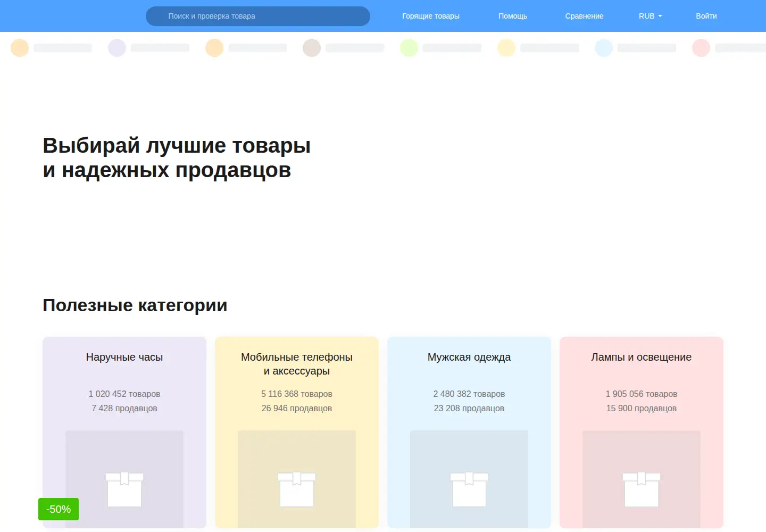
Task: Click the box icon in Лампы и освещение card
Action: point(642,489)
